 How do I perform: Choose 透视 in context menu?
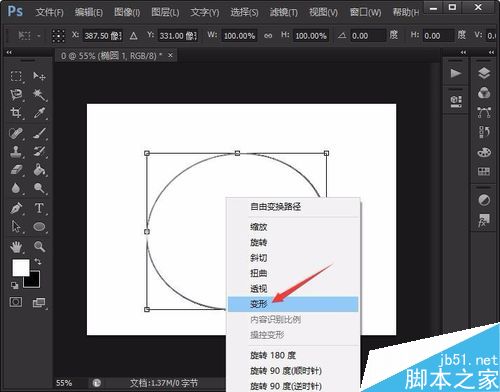click(293, 288)
